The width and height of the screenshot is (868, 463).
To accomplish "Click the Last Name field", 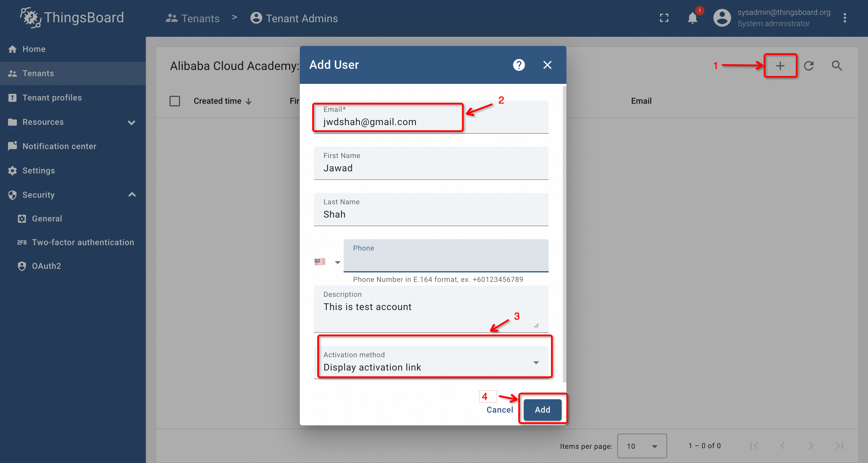I will click(431, 209).
